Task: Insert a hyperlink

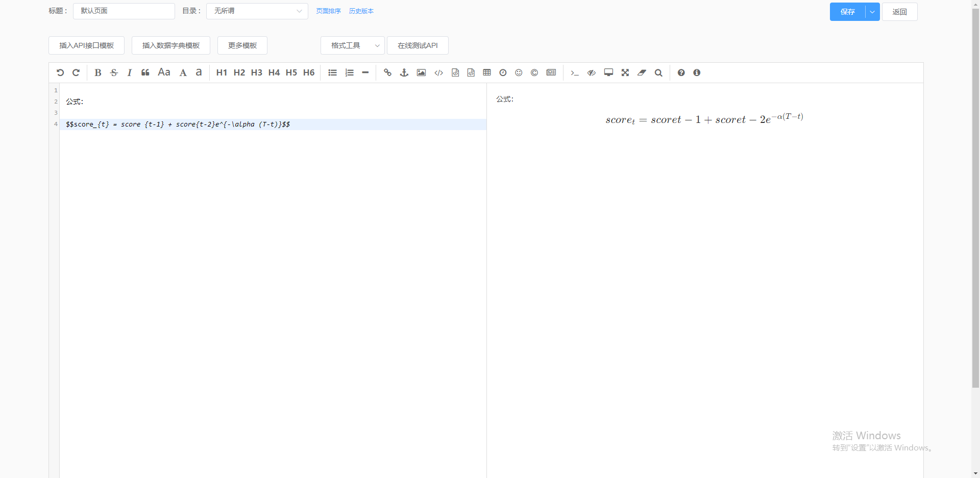Action: point(387,72)
